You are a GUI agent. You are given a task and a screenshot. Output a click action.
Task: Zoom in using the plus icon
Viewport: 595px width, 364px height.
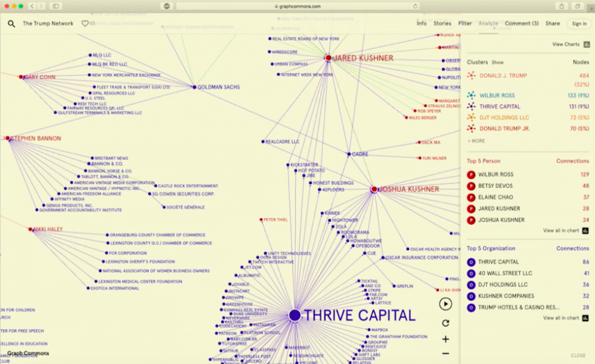[x=445, y=339]
